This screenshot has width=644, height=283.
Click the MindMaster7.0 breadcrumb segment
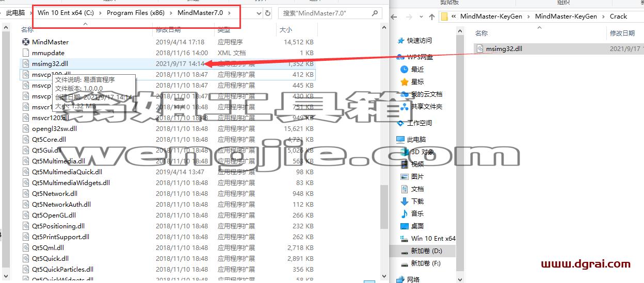pyautogui.click(x=200, y=13)
